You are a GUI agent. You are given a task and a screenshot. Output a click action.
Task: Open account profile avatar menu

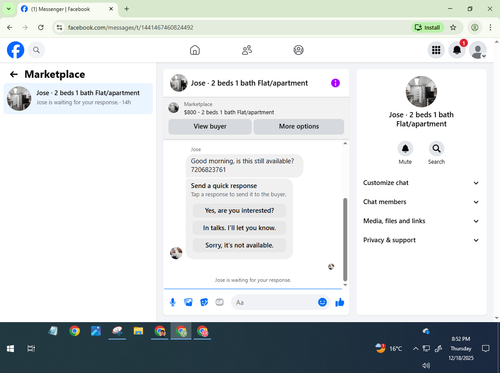coord(478,50)
